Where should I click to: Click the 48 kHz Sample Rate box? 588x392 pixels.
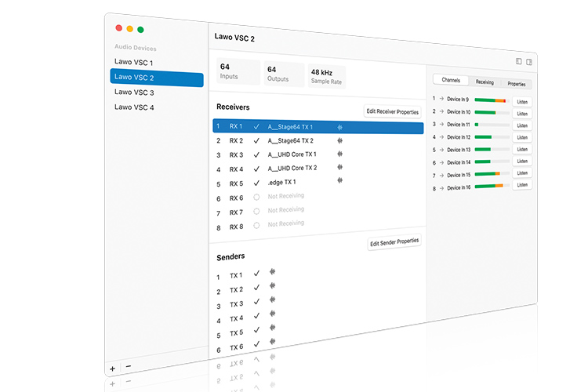click(x=326, y=76)
